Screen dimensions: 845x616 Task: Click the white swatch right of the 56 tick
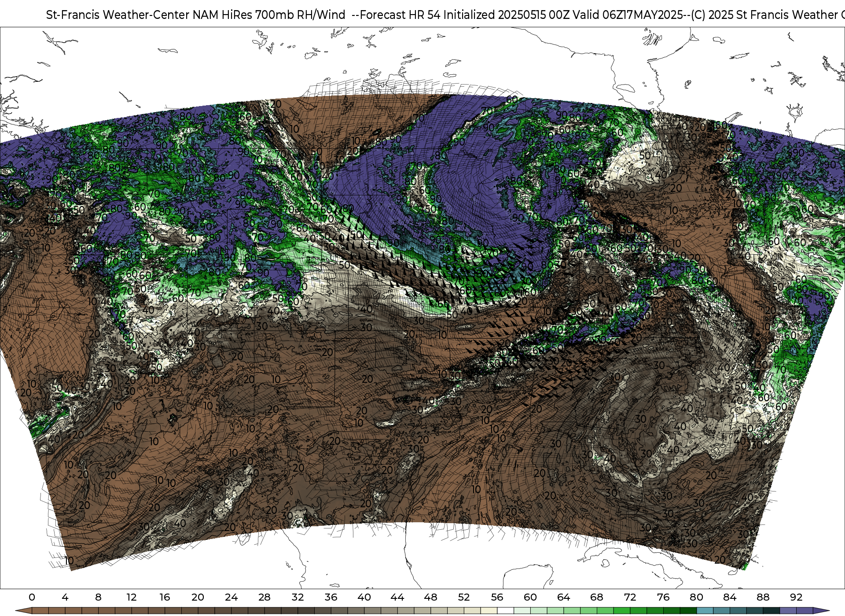tap(505, 611)
